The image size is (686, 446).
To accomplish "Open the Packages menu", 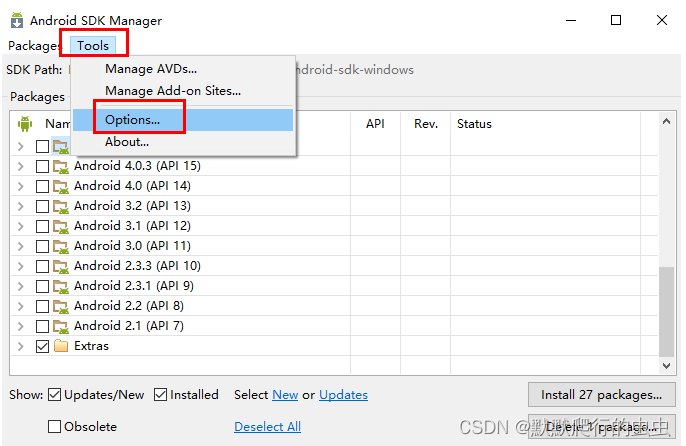I will (34, 46).
